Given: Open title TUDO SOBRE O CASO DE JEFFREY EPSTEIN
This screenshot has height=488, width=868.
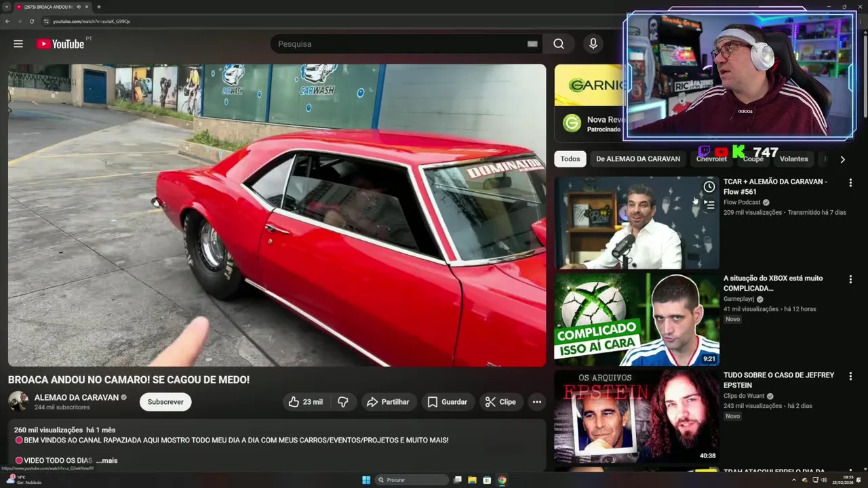Looking at the screenshot, I should (779, 380).
